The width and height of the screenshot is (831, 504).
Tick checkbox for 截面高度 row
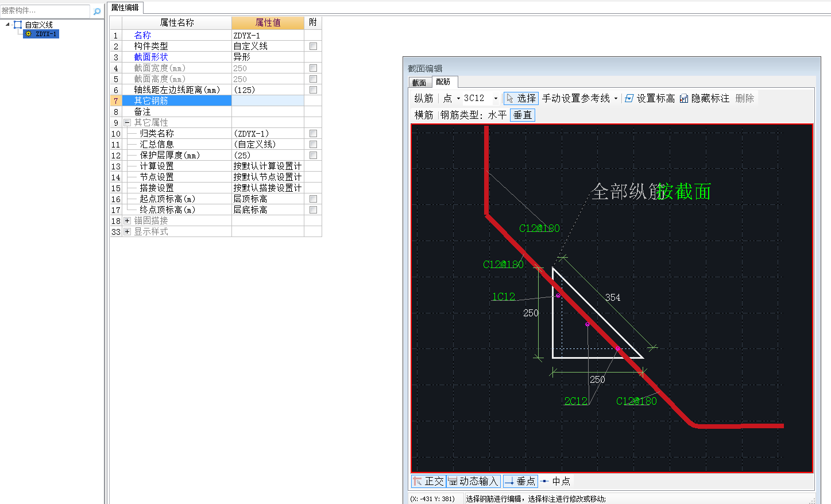[x=313, y=79]
